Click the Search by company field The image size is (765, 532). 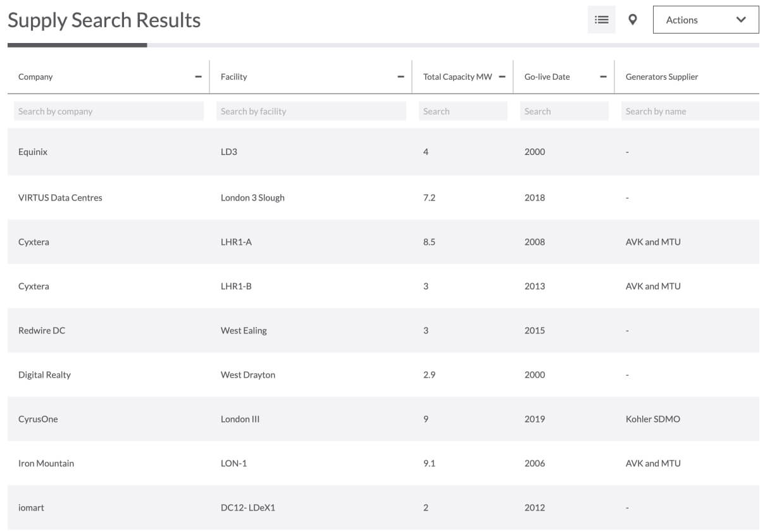(109, 111)
